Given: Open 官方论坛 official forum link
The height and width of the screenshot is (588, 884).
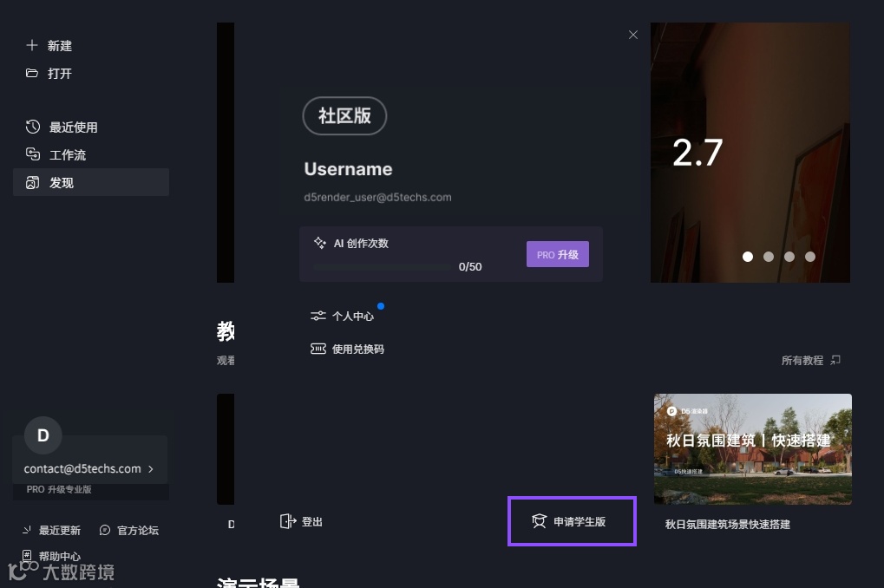Looking at the screenshot, I should coord(129,530).
